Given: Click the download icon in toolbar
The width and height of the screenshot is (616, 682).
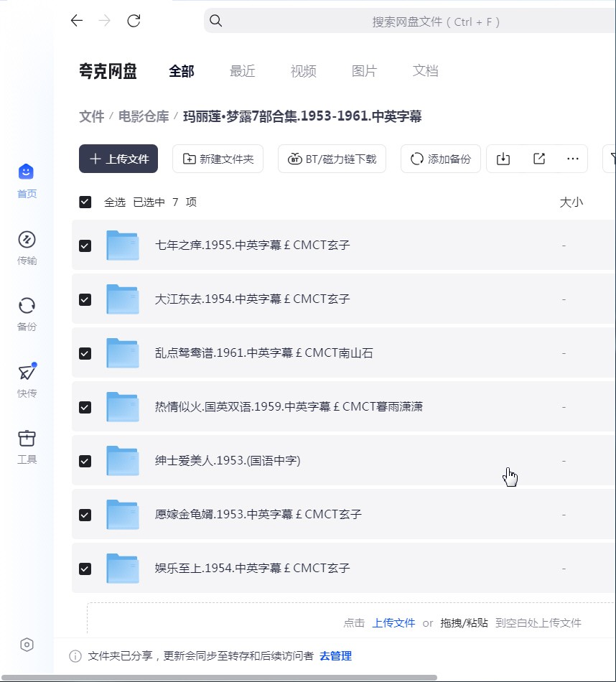Looking at the screenshot, I should click(503, 159).
